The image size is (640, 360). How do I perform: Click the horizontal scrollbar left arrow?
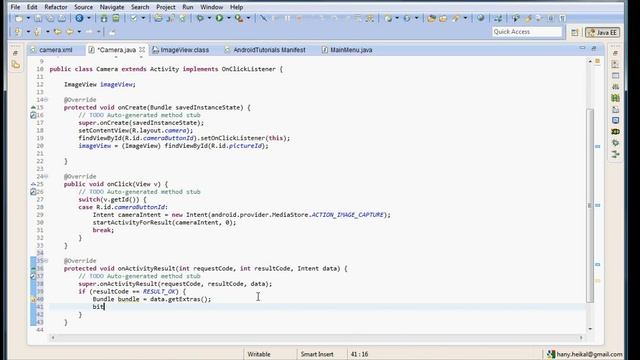tap(53, 338)
